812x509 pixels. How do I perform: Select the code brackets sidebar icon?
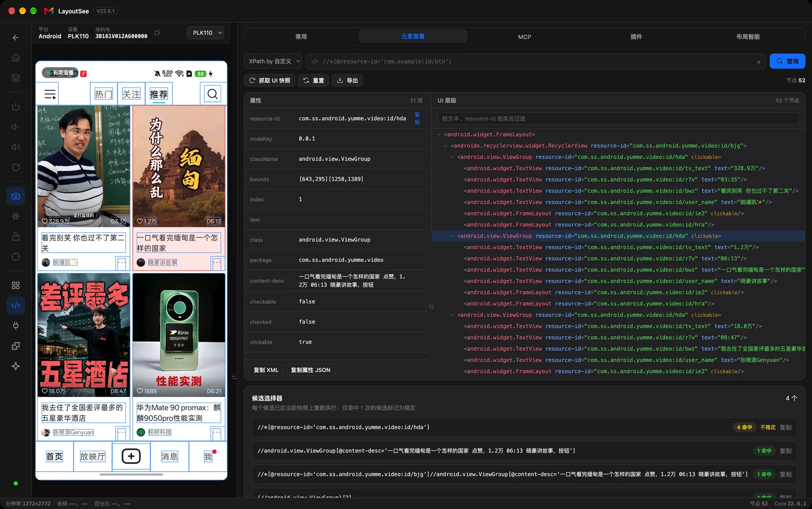(x=16, y=305)
